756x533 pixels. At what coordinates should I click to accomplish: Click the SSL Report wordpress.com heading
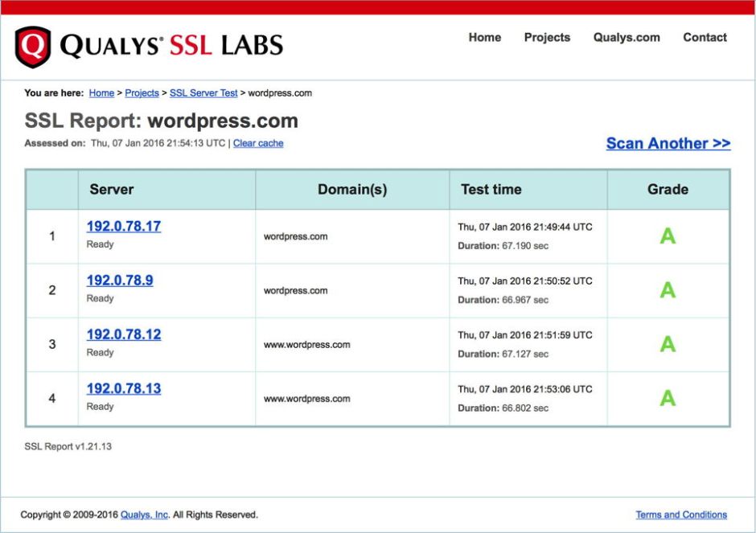click(161, 121)
